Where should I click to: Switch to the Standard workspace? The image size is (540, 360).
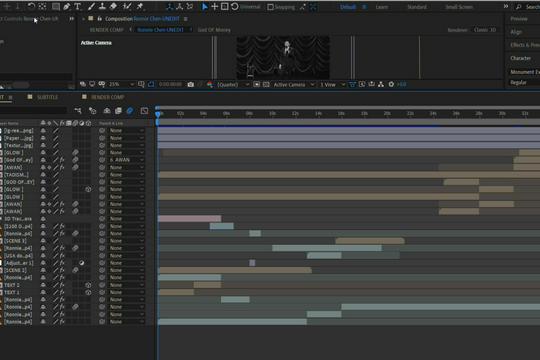[417, 7]
